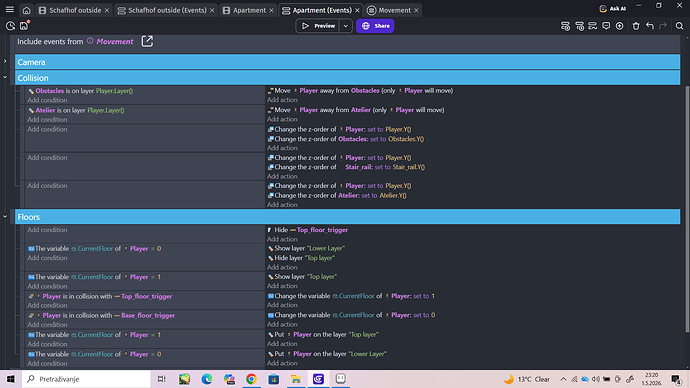Select the Collision group title
Screen dimensions: 690x388
(33, 78)
